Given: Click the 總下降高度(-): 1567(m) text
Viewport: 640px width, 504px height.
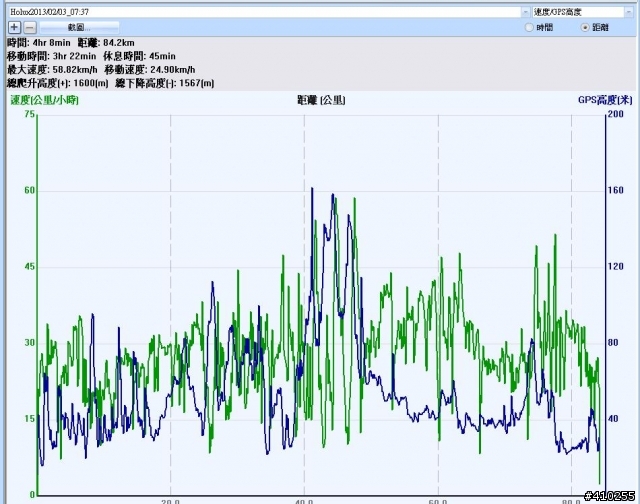Looking at the screenshot, I should (164, 83).
